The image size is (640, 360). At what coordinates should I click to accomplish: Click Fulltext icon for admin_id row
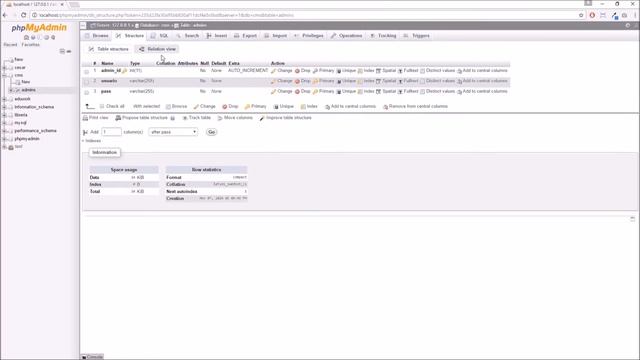[400, 71]
